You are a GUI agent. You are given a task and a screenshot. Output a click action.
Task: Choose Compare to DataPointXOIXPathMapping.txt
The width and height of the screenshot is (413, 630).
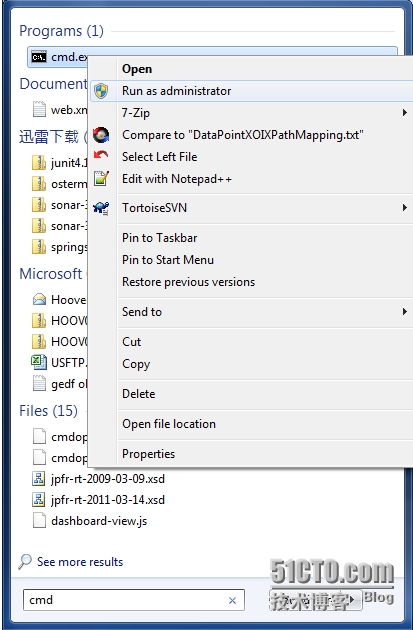(243, 135)
